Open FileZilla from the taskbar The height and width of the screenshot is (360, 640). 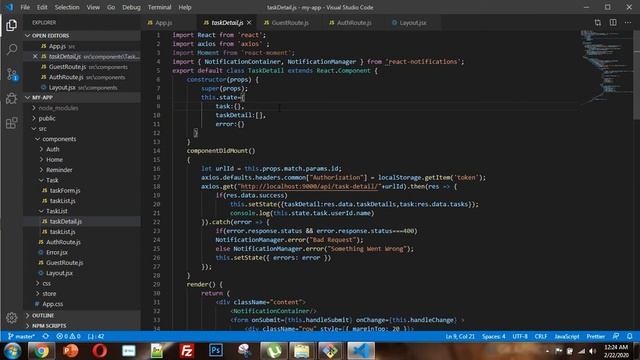[x=187, y=351]
